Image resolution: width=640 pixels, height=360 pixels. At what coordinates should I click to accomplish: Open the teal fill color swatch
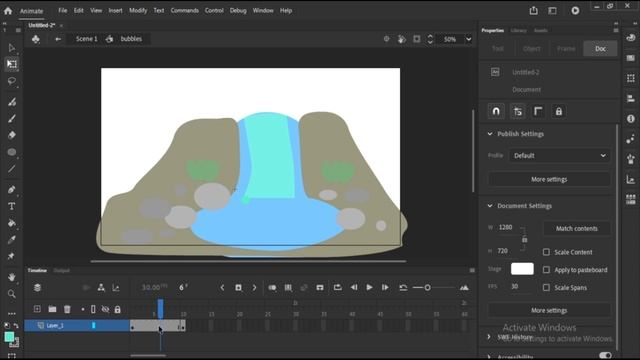[x=9, y=337]
